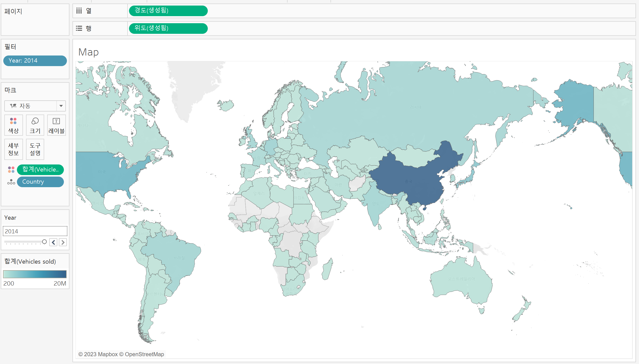639x364 pixels.
Task: Step Year filter back with left arrow
Action: click(x=53, y=242)
